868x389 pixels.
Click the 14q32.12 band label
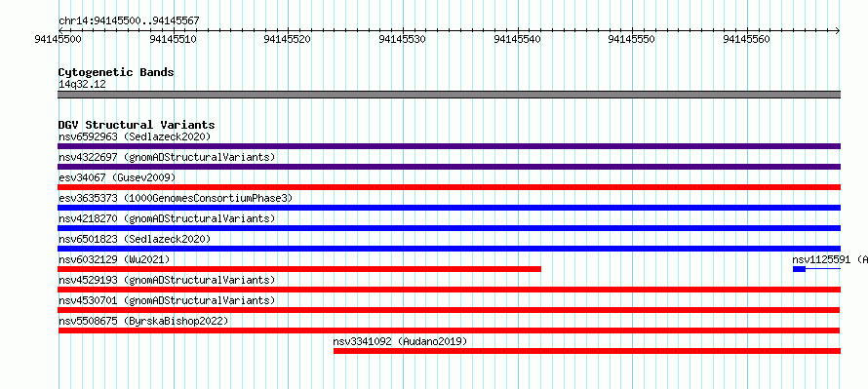[82, 85]
